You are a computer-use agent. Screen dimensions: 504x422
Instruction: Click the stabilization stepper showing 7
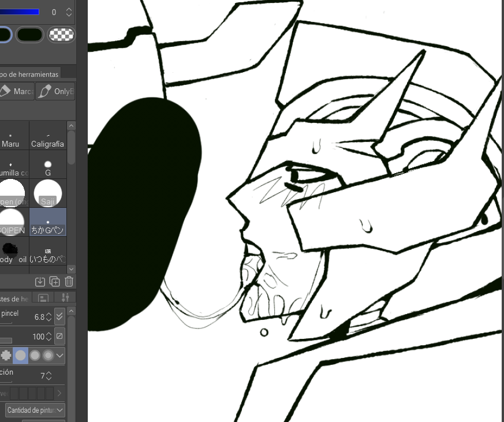click(48, 376)
